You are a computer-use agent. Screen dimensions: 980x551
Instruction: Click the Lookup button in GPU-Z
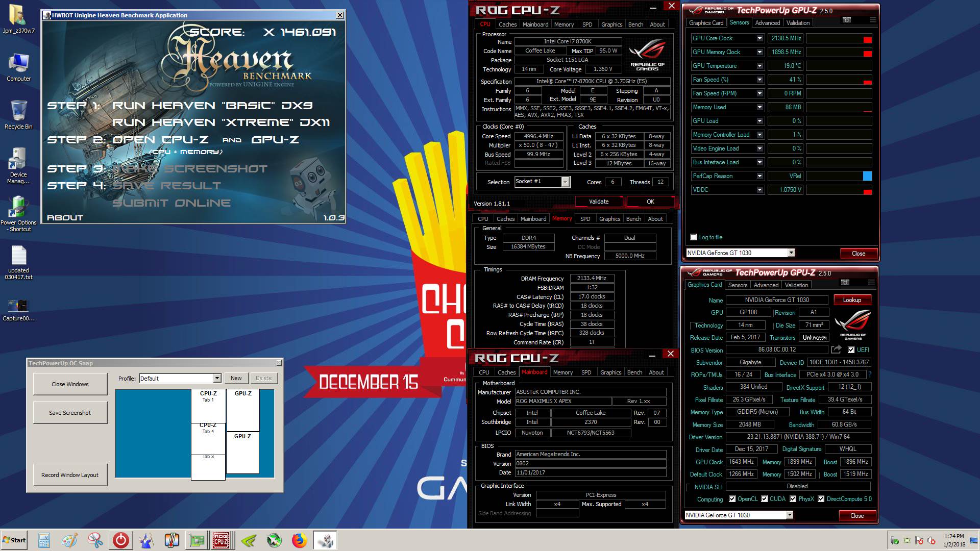852,300
